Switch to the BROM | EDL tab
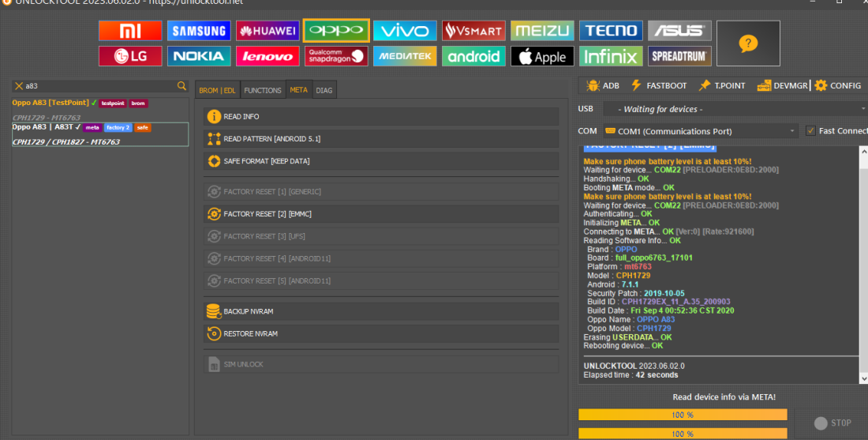The image size is (868, 440). coord(217,90)
